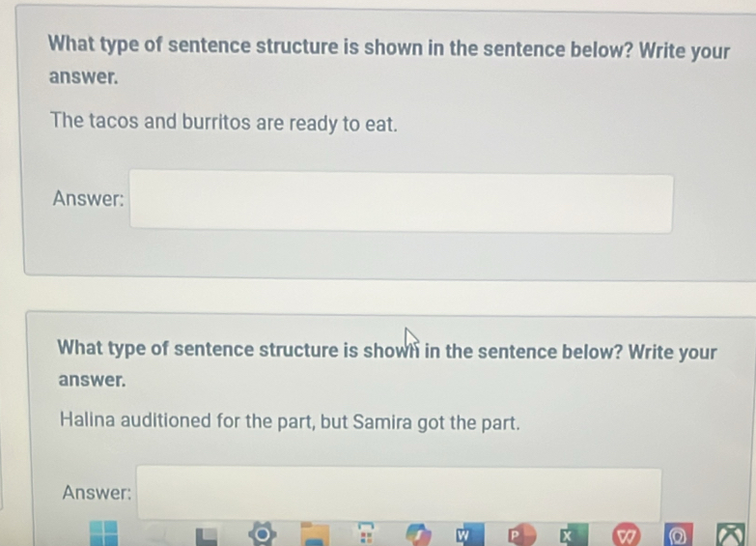
Task: Click the answer box for the Halina sentence
Action: point(400,495)
